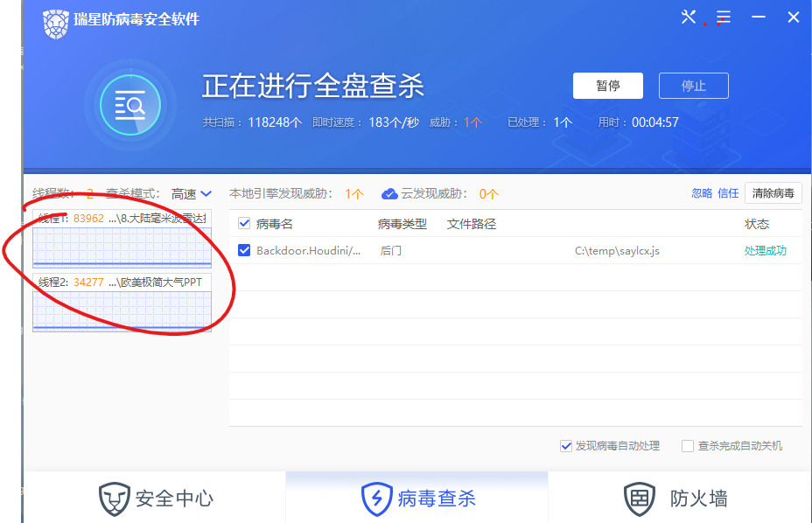This screenshot has width=812, height=523.
Task: Close the Rising antivirus window
Action: [794, 17]
